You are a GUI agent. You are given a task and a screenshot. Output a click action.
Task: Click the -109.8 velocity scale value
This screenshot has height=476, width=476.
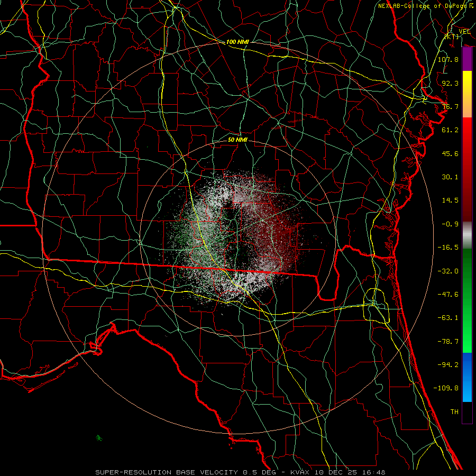(x=446, y=388)
